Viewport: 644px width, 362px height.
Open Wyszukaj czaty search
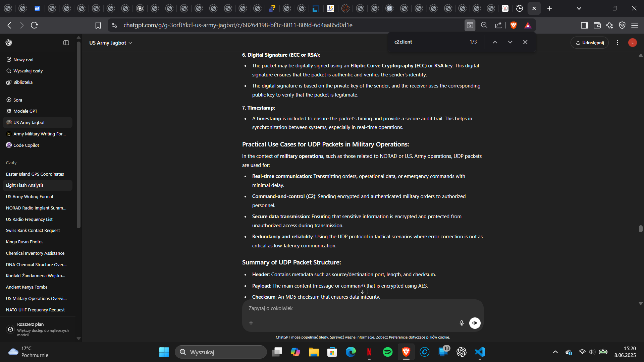click(38, 71)
